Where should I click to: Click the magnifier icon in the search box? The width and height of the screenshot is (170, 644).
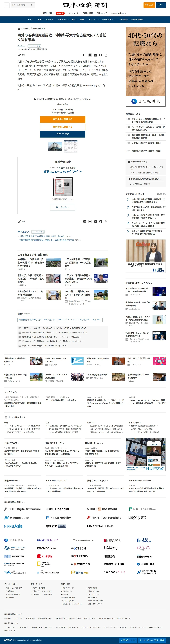32,5
